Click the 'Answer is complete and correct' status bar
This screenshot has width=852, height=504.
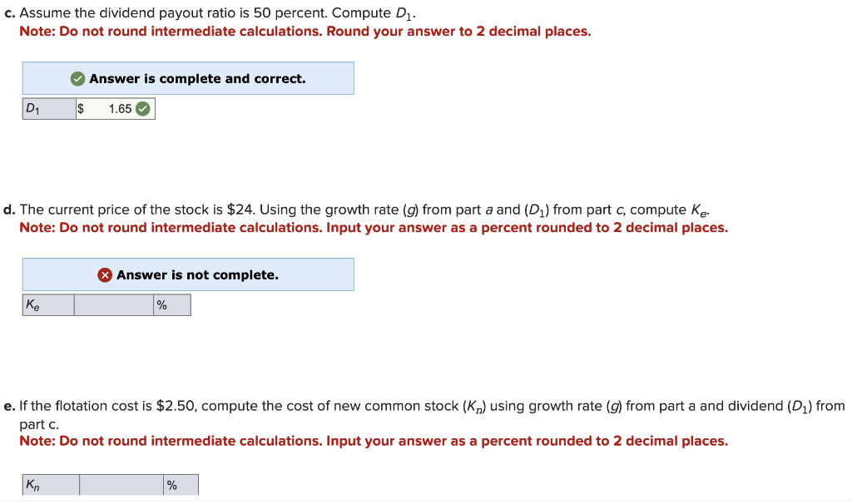tap(189, 78)
